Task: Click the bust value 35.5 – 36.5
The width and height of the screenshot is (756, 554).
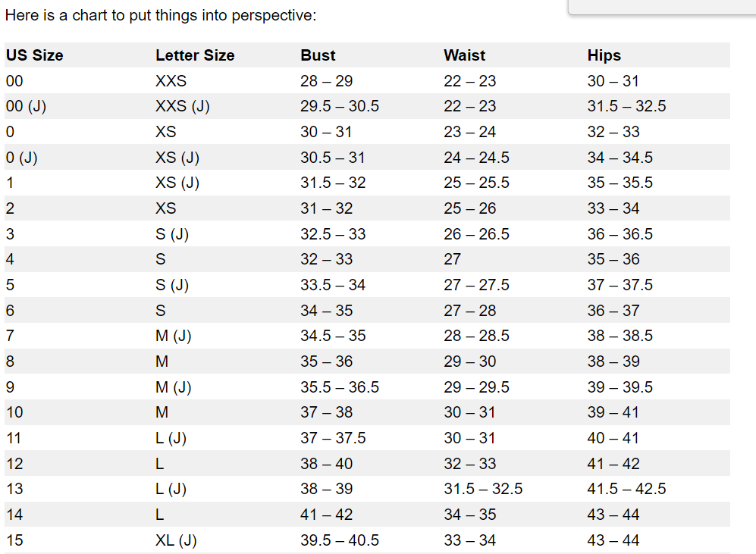Action: [340, 387]
